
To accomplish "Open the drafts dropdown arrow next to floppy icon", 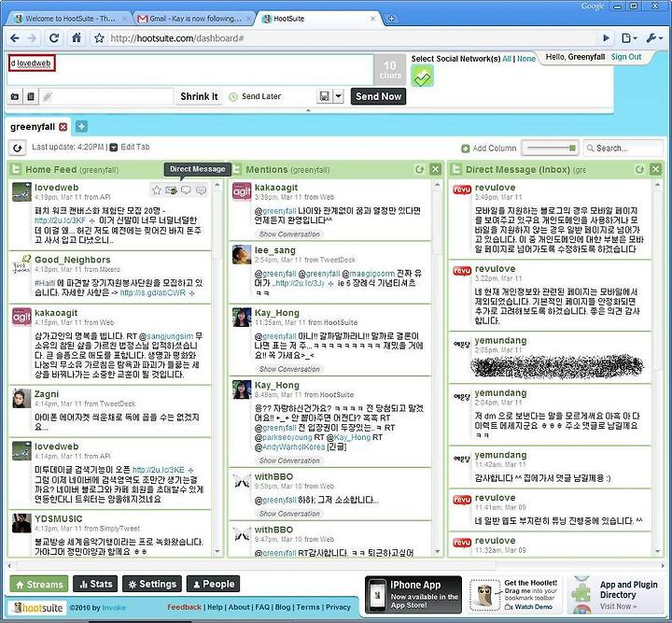I will [x=338, y=96].
